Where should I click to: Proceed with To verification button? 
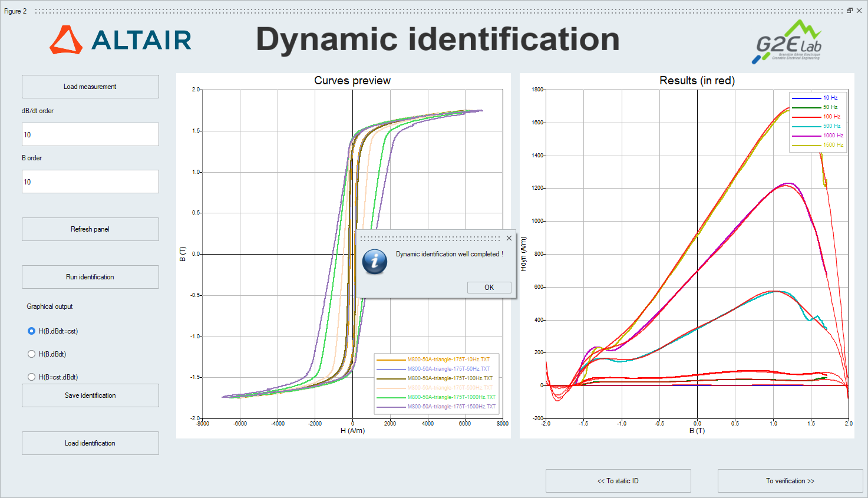[x=790, y=481]
